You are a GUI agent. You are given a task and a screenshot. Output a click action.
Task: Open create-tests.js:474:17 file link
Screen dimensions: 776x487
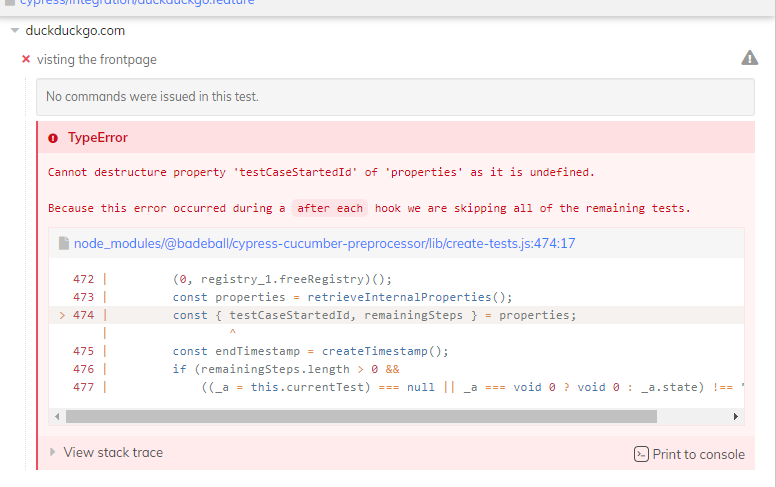tap(325, 244)
